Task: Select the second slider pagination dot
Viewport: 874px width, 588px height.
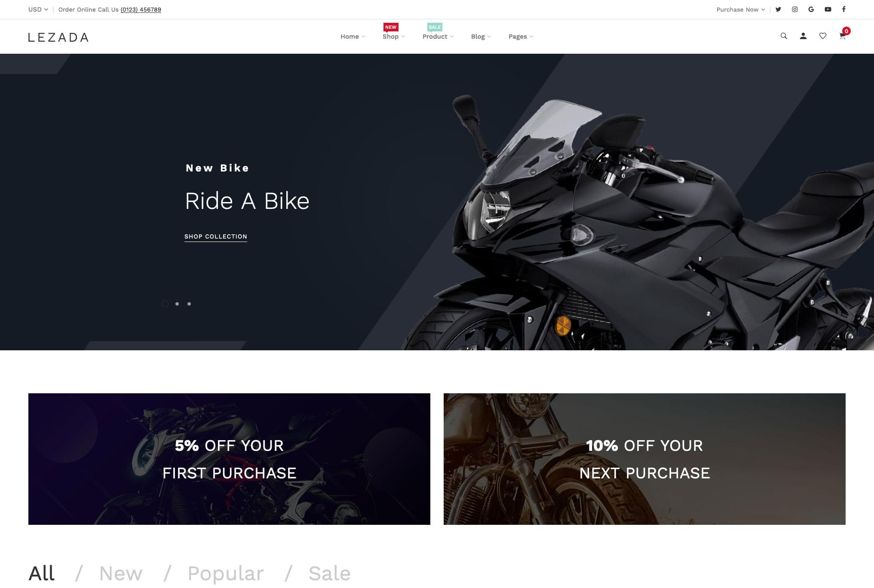Action: (x=177, y=304)
